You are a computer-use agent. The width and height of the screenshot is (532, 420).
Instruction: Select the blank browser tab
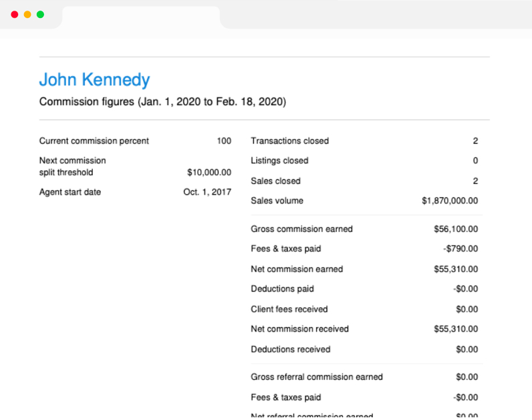[141, 17]
